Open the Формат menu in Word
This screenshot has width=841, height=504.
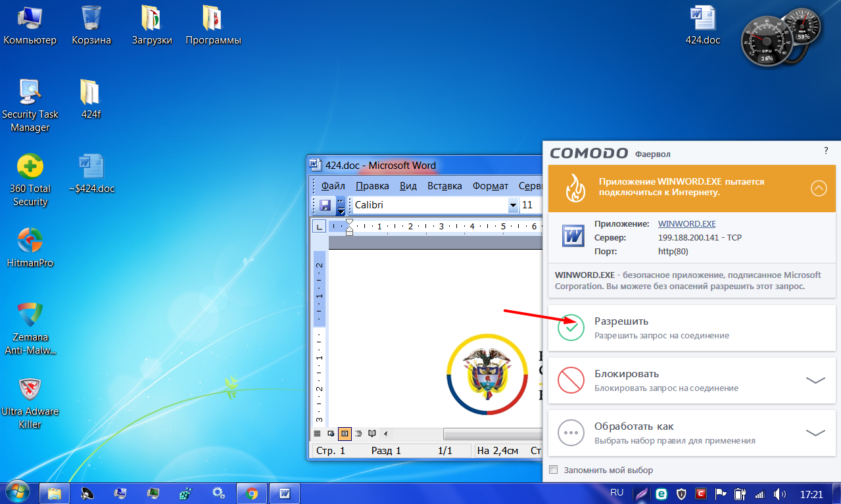pyautogui.click(x=491, y=185)
